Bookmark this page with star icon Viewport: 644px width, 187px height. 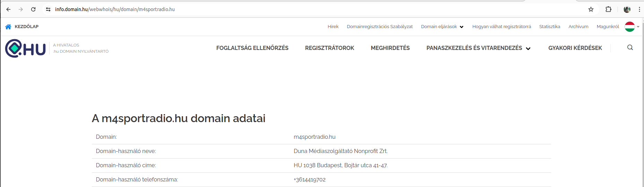[591, 9]
